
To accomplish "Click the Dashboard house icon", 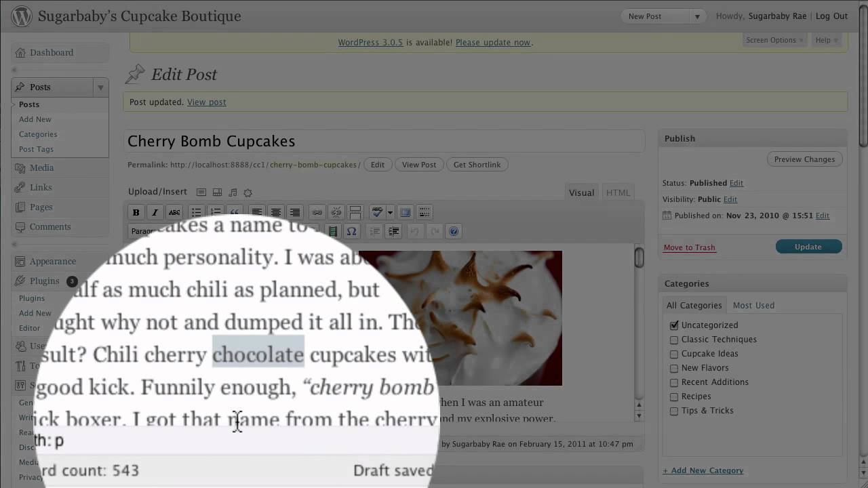I will tap(20, 52).
